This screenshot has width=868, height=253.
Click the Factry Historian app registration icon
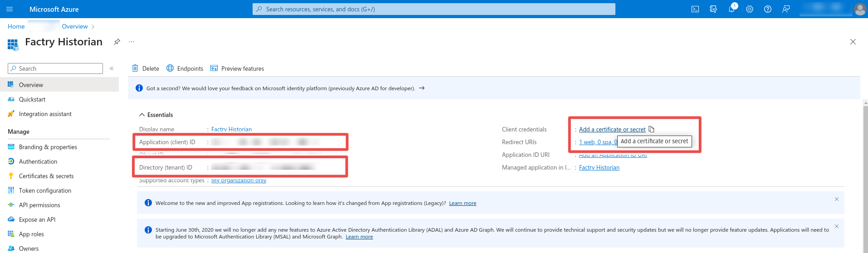point(13,44)
